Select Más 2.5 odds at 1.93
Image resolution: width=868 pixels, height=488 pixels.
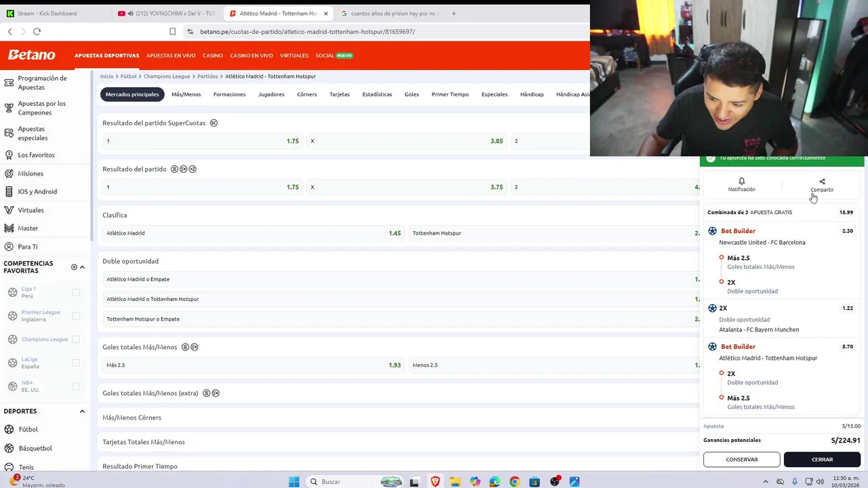click(x=253, y=365)
